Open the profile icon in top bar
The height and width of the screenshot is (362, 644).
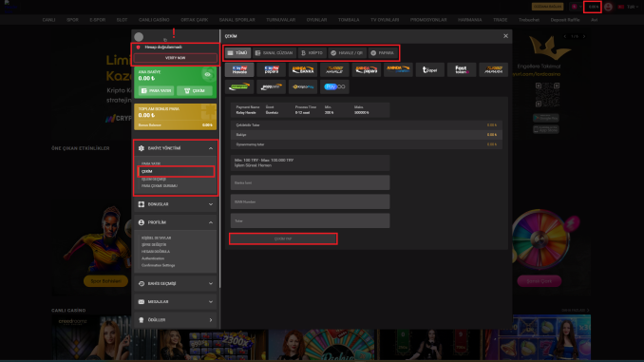[x=608, y=7]
